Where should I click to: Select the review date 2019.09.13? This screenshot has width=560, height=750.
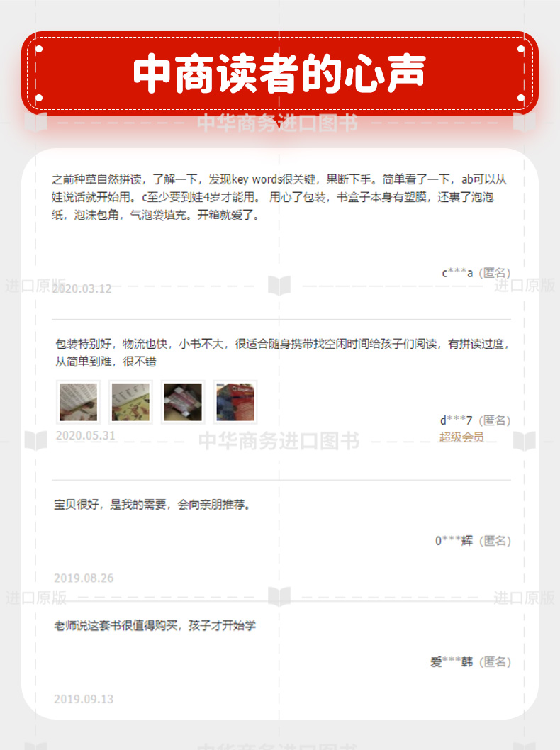84,699
